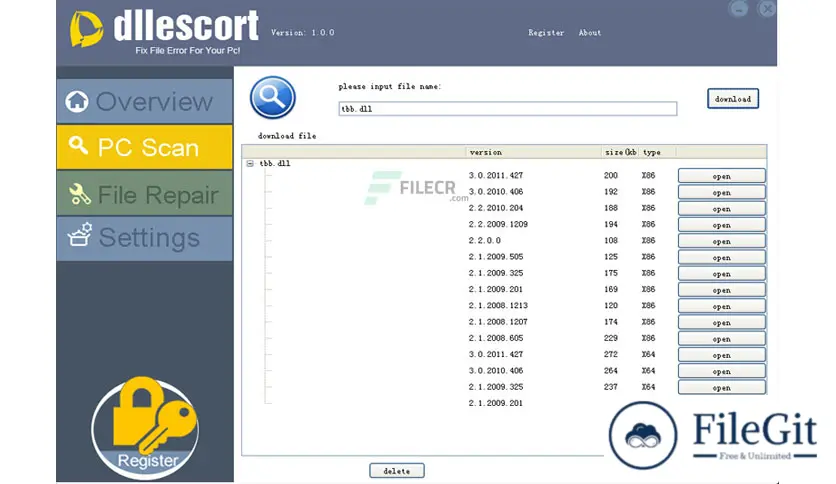Click the lock and key Register icon
Image resolution: width=836 pixels, height=484 pixels.
(x=146, y=428)
